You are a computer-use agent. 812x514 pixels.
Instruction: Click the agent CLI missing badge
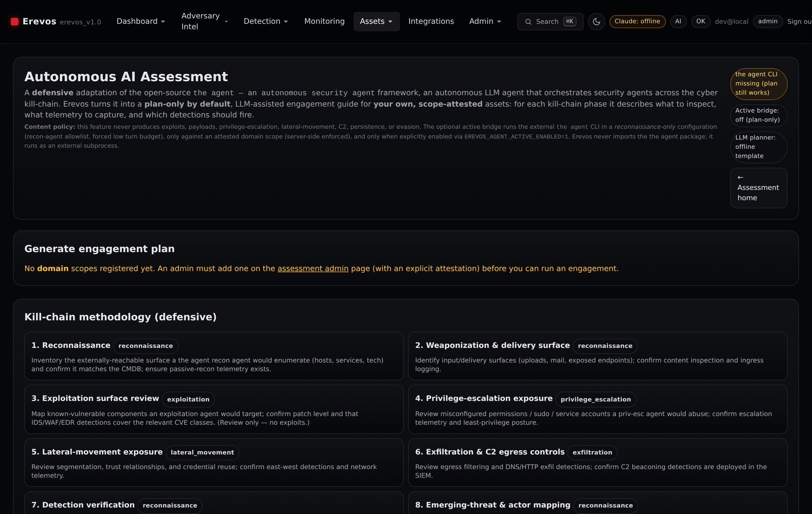click(759, 84)
